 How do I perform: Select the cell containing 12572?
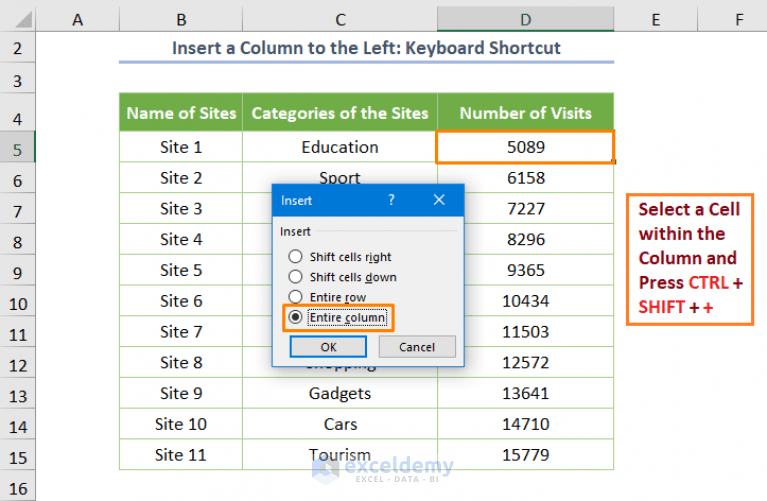(525, 363)
